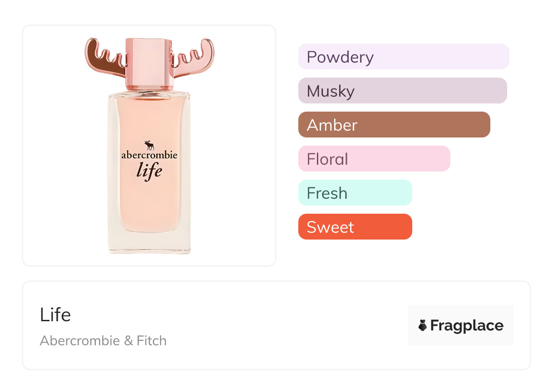Click the Fragplace wordmark text
The width and height of the screenshot is (553, 392).
467,325
